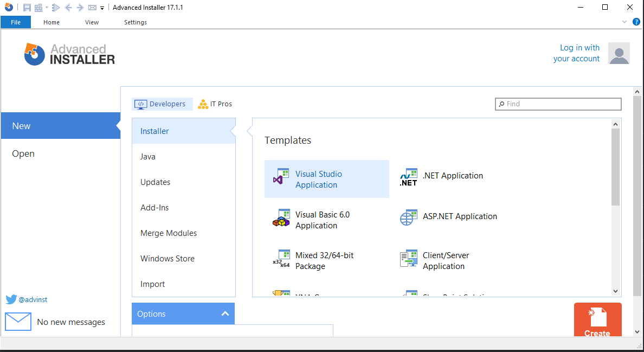Click the Mixed 32/64-bit Package icon
This screenshot has width=644, height=352.
(x=281, y=258)
